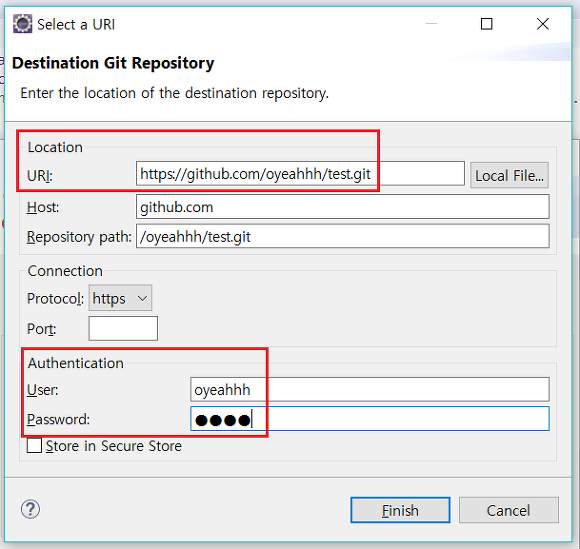Click the Cancel button
This screenshot has height=549, width=580.
pyautogui.click(x=509, y=510)
